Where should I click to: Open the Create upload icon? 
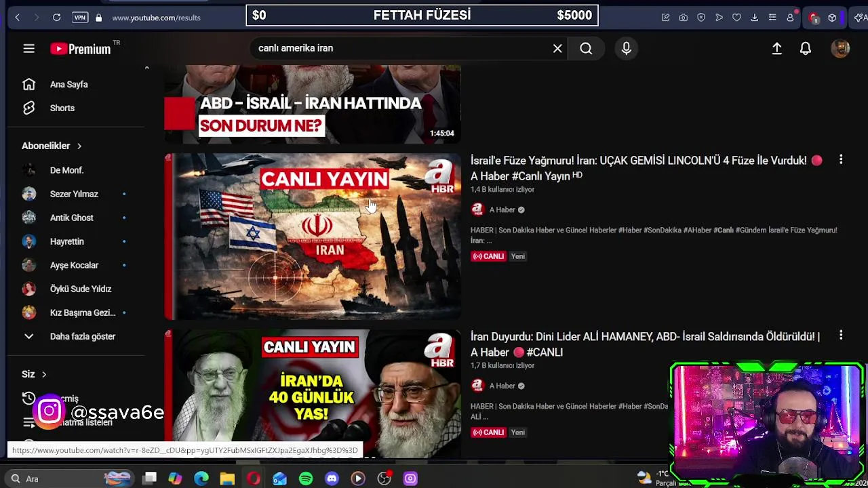tap(777, 48)
